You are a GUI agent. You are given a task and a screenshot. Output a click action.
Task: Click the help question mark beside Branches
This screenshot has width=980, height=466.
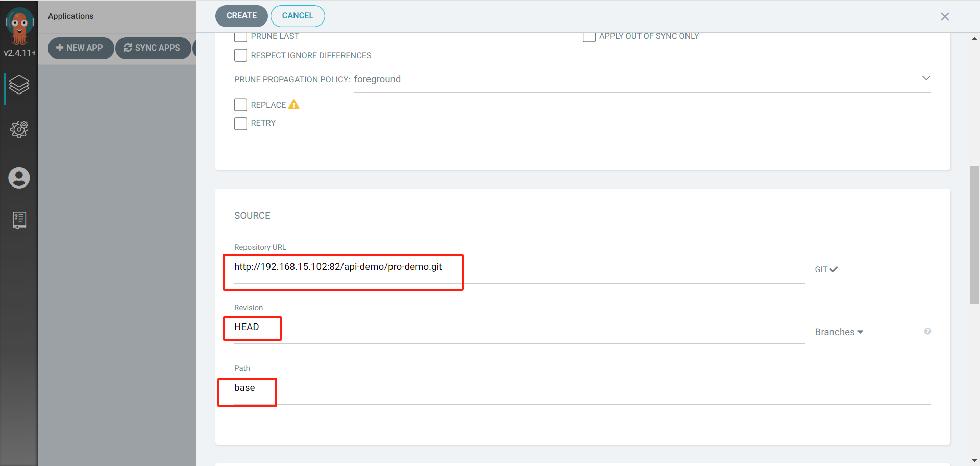(928, 331)
